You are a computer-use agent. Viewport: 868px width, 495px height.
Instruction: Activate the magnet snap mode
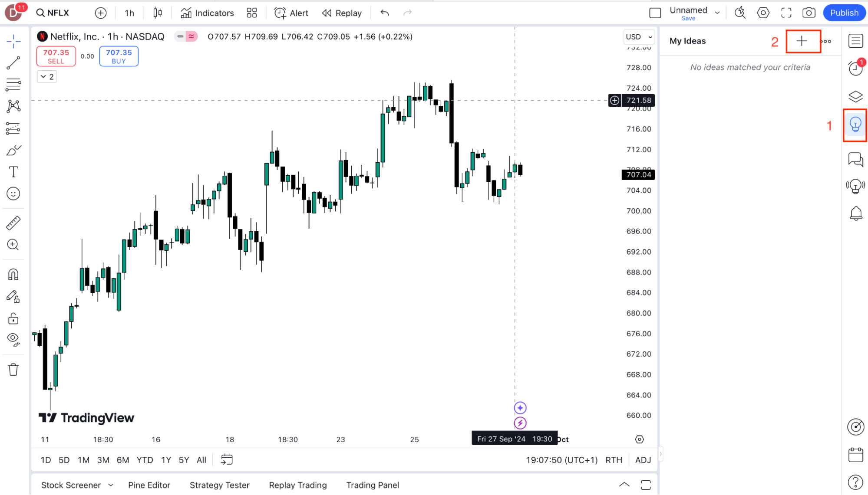click(13, 275)
